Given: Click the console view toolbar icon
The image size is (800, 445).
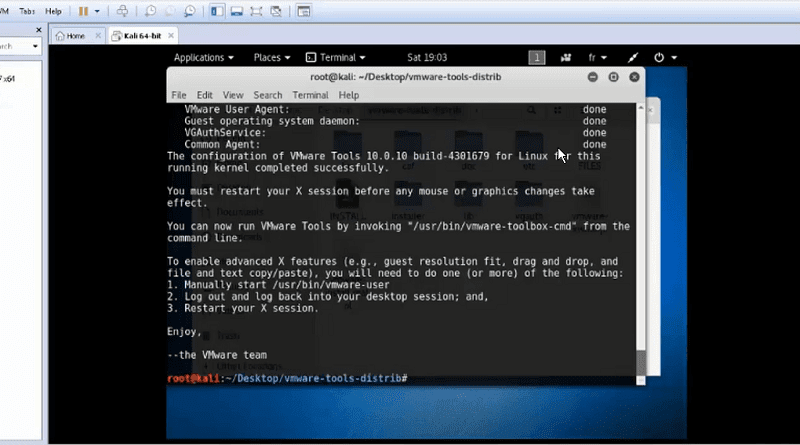Looking at the screenshot, I should click(x=304, y=11).
